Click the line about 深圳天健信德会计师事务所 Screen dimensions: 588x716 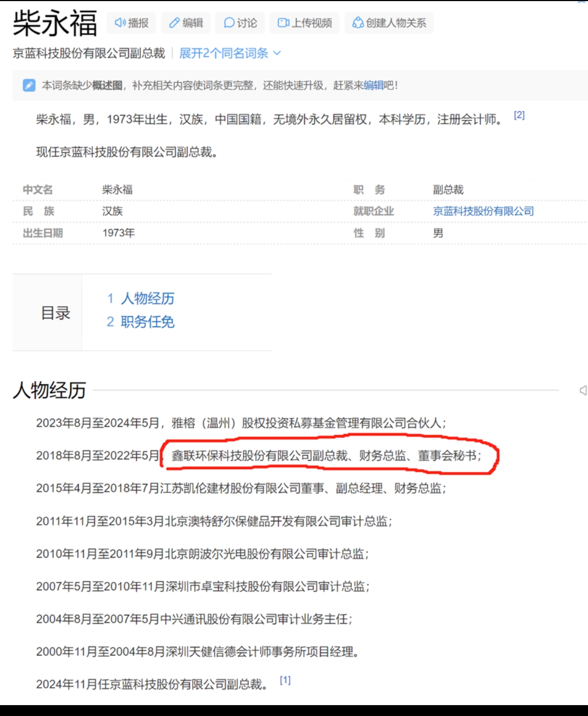(198, 652)
